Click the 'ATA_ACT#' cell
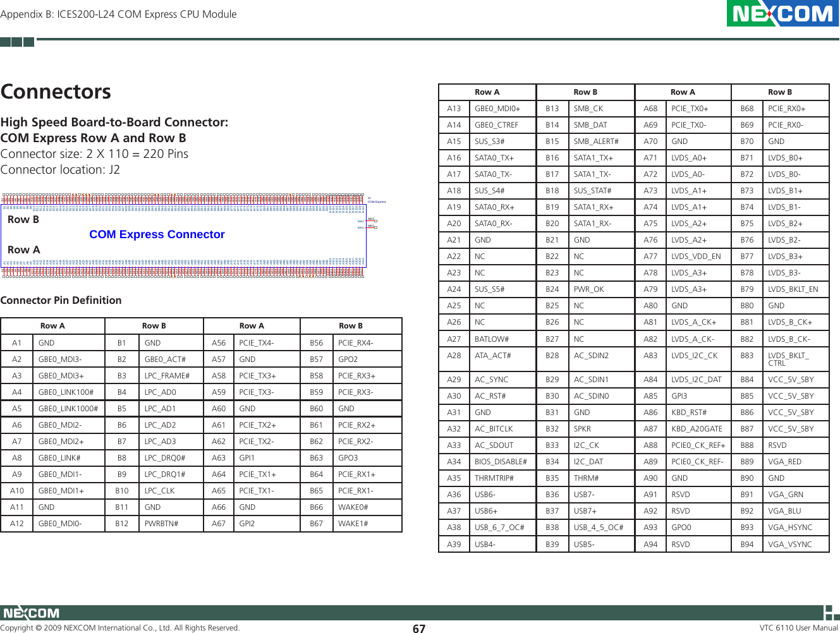 502,359
